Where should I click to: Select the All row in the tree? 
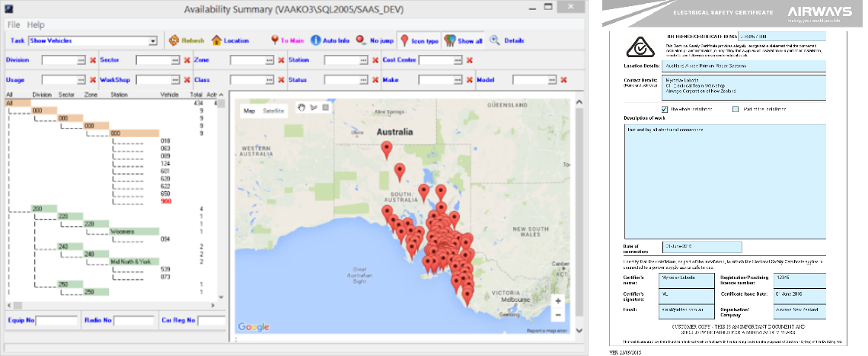[18, 103]
